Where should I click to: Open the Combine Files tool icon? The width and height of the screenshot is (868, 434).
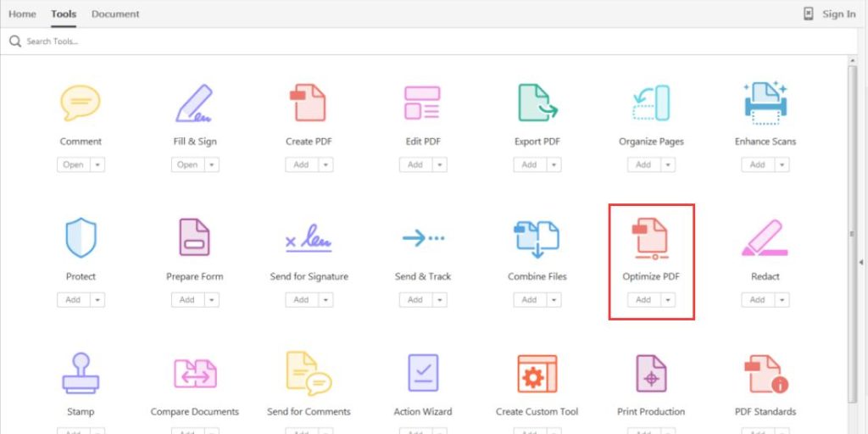click(x=537, y=238)
